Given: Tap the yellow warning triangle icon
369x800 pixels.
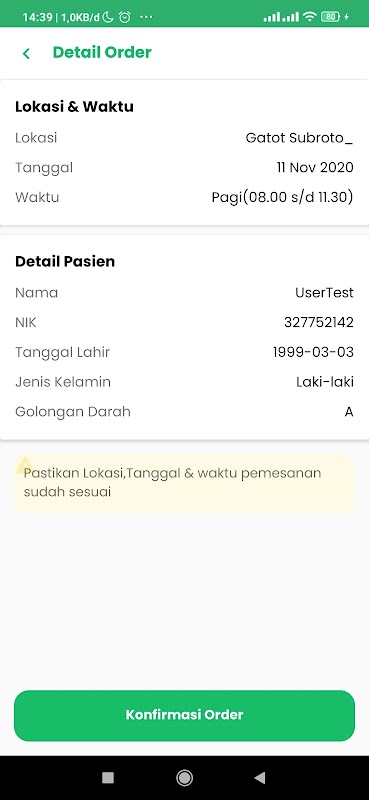Looking at the screenshot, I should coord(23,464).
